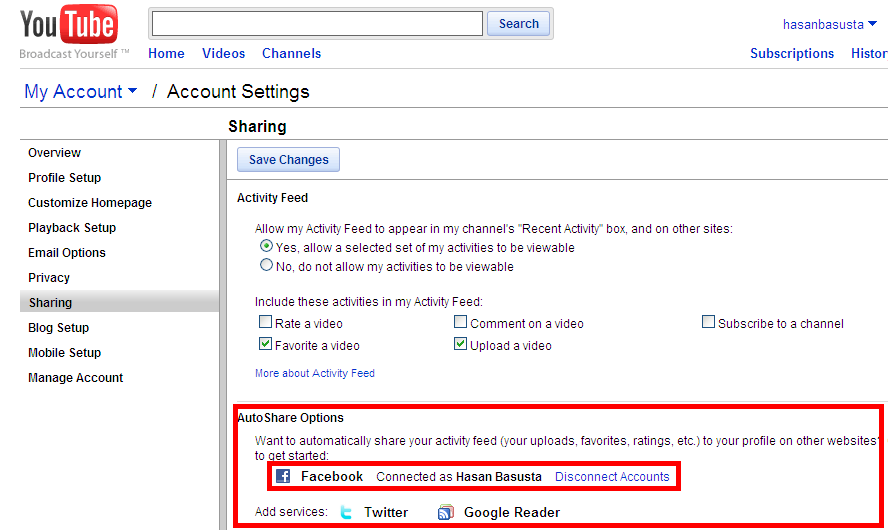Click the Disconnect Accounts link

pyautogui.click(x=612, y=477)
